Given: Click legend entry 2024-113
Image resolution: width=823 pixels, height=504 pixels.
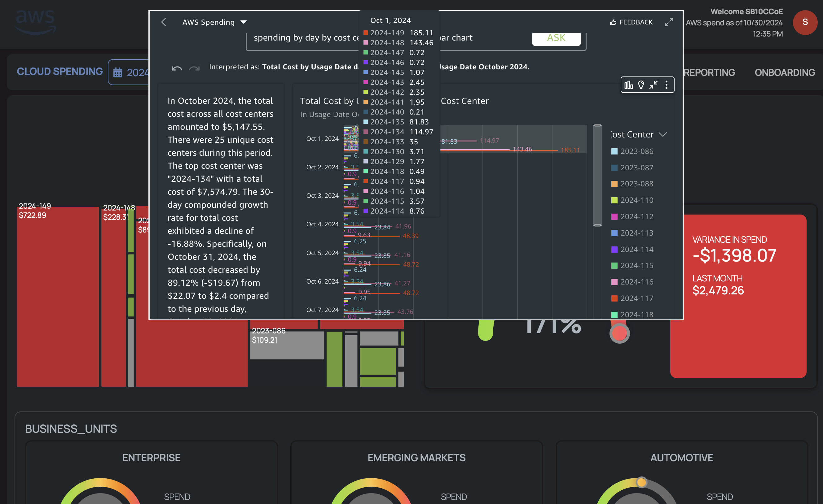Looking at the screenshot, I should tap(632, 232).
